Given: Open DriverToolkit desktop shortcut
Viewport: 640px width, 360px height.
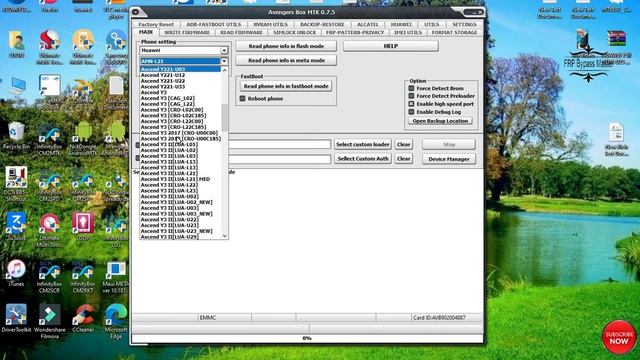Looking at the screenshot, I should pos(16,318).
